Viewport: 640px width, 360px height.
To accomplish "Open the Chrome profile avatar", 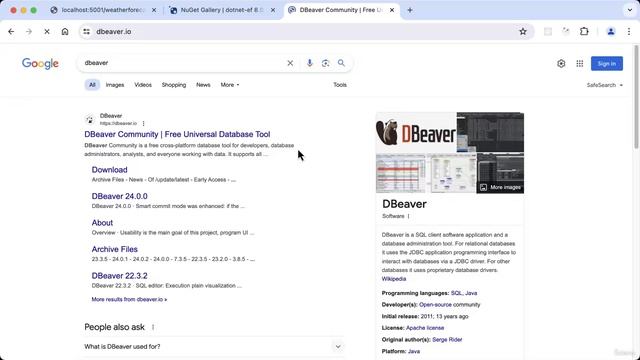I will 611,31.
